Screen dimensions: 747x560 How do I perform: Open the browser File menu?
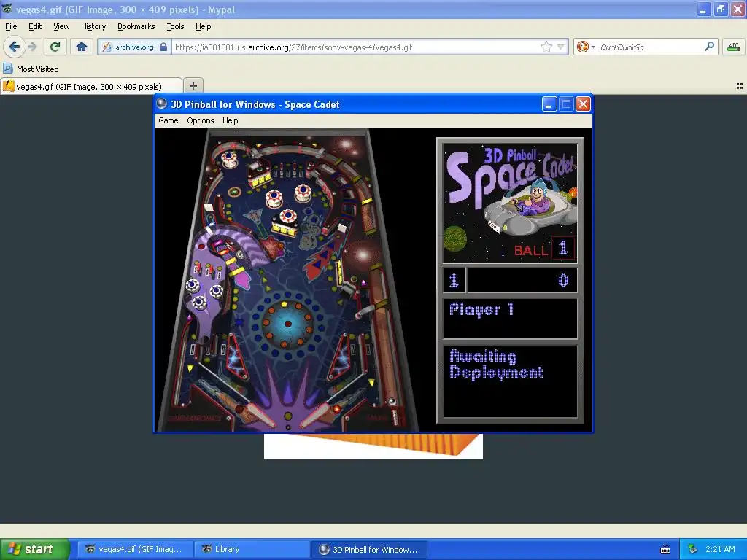click(x=11, y=26)
